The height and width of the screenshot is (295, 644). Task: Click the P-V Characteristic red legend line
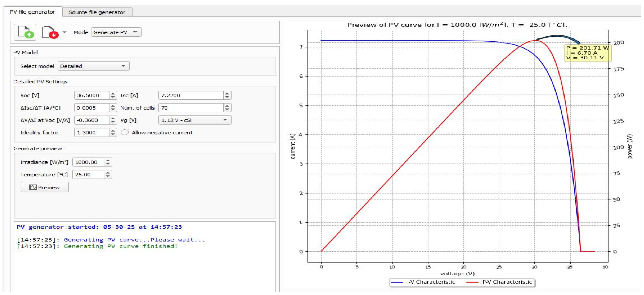472,282
